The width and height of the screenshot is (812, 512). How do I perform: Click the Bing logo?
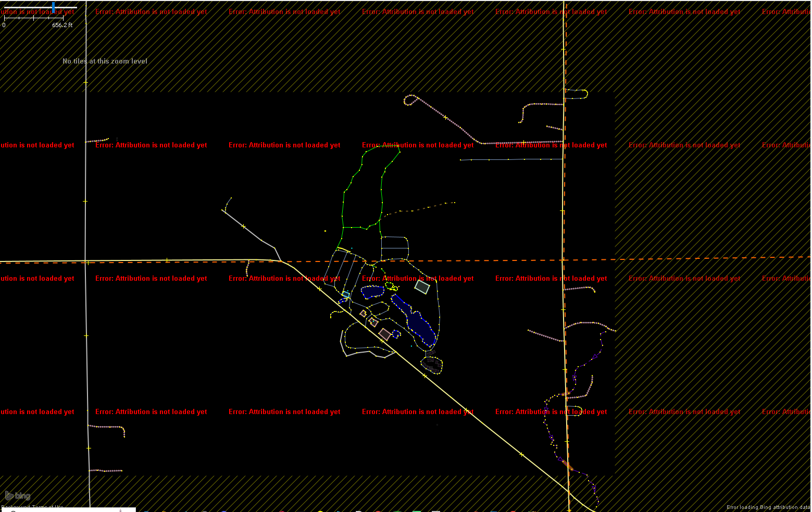(18, 496)
